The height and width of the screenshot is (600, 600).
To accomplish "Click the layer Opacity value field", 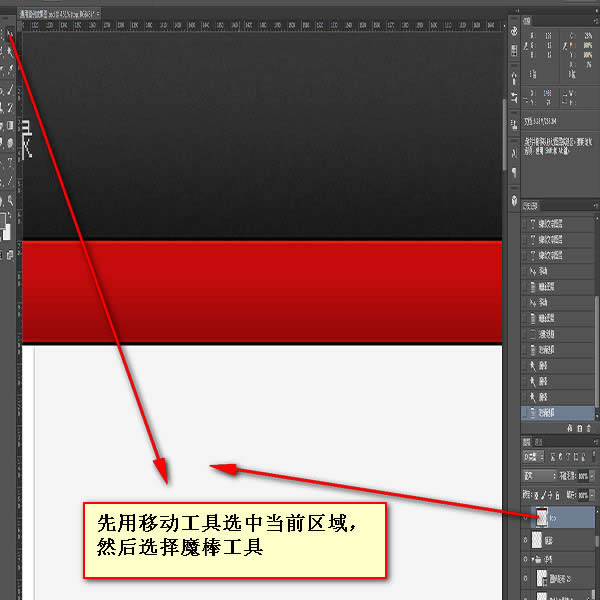I will [x=583, y=476].
